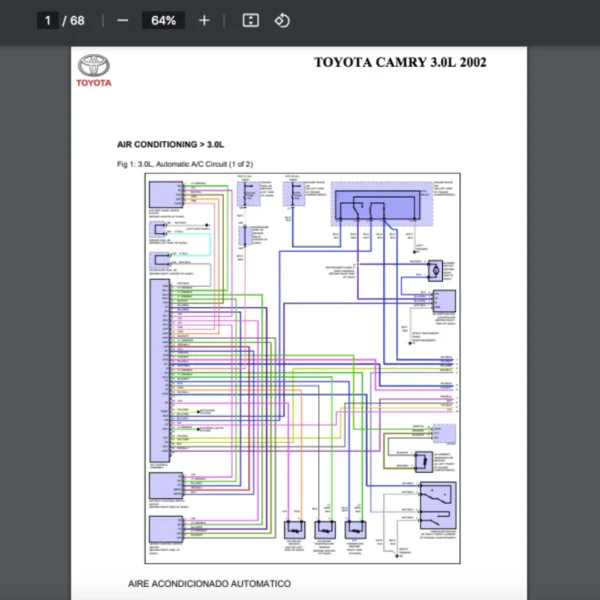The image size is (600, 600).
Task: Click the zoom out minus button
Action: (x=122, y=20)
